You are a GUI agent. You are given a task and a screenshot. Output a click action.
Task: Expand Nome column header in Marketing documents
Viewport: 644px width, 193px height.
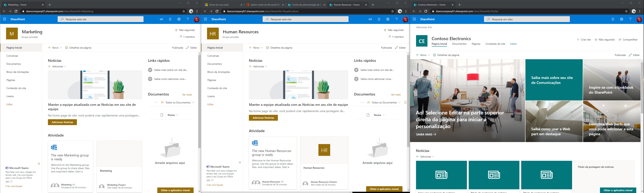pos(173,115)
